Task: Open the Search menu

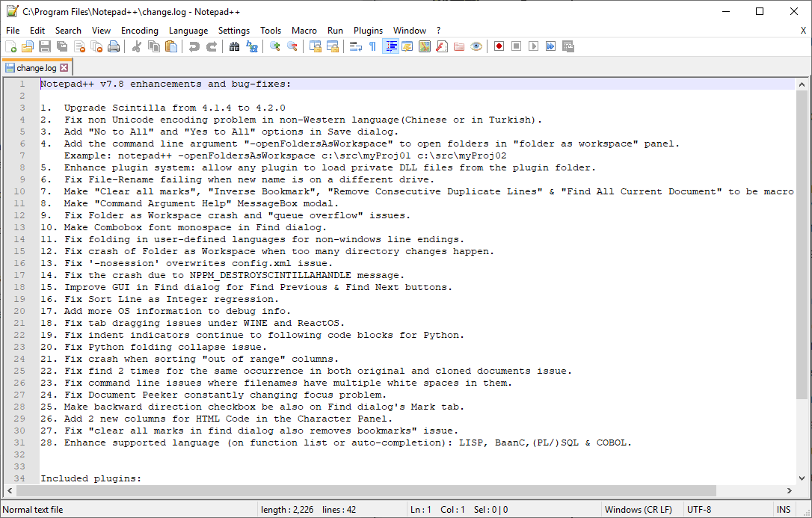Action: [x=68, y=31]
